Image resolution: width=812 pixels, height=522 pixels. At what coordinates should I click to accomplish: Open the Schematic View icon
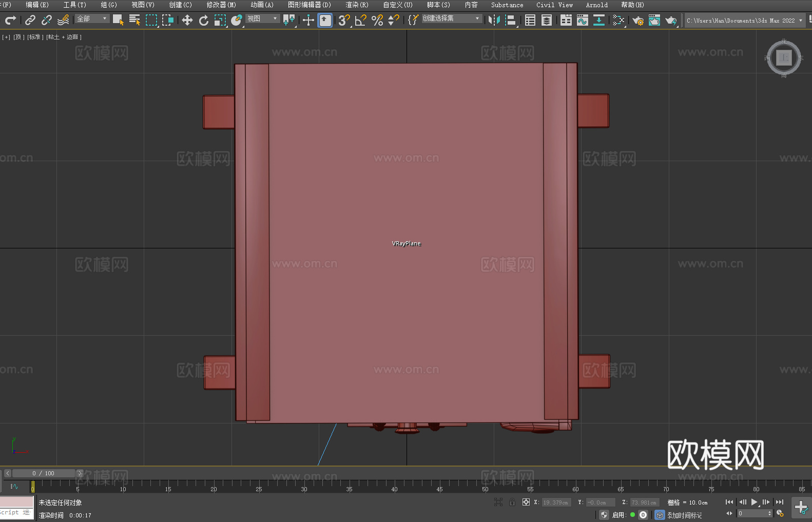point(598,20)
